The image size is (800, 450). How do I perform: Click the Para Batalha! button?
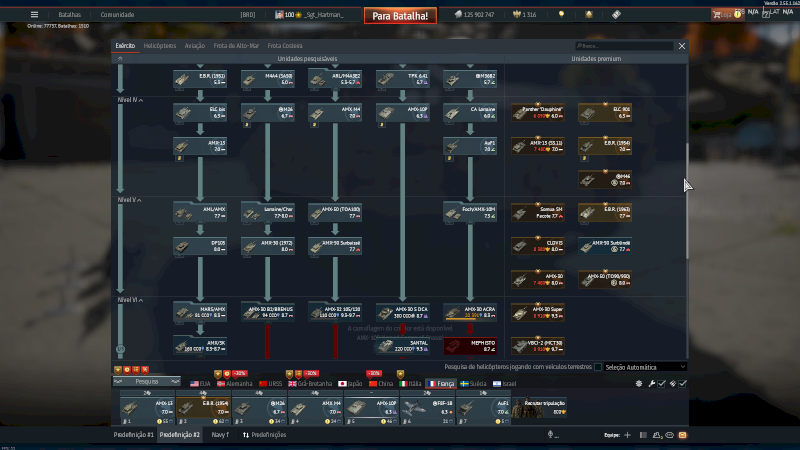pos(400,16)
